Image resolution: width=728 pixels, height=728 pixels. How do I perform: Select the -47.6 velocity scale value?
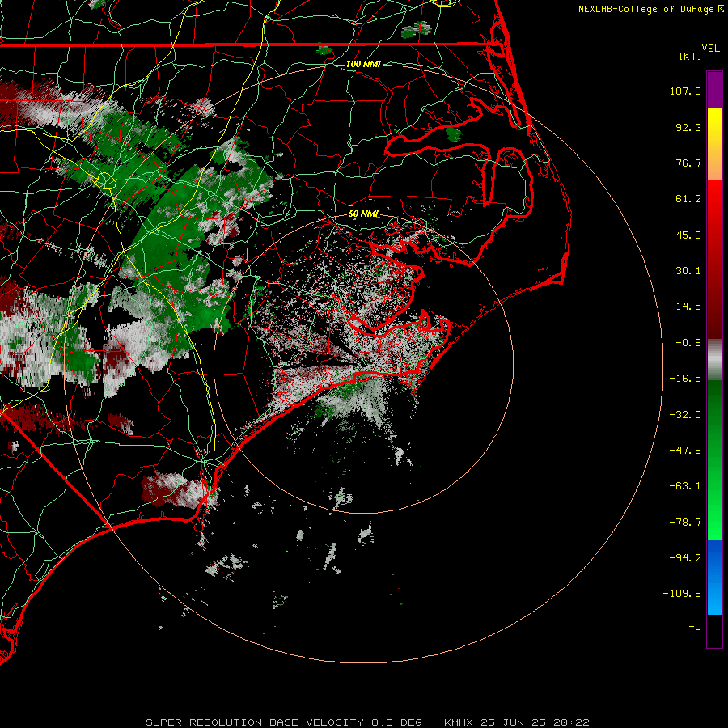(x=685, y=451)
